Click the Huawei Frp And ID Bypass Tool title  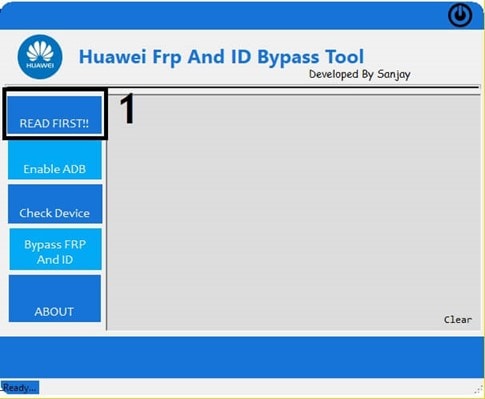click(221, 57)
